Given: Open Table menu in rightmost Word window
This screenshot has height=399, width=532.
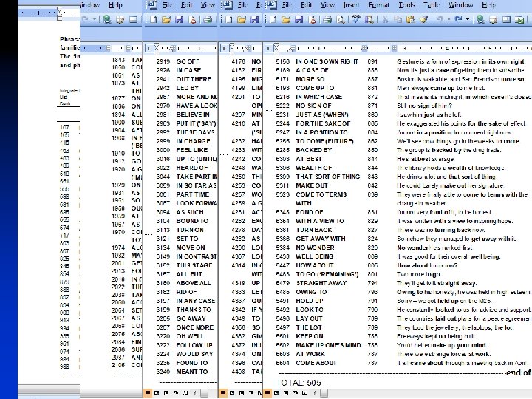Looking at the screenshot, I should tap(432, 5).
